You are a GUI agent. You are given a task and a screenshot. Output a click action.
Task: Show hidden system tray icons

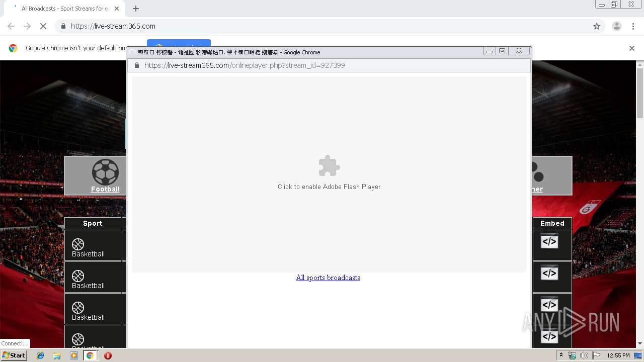pyautogui.click(x=561, y=355)
